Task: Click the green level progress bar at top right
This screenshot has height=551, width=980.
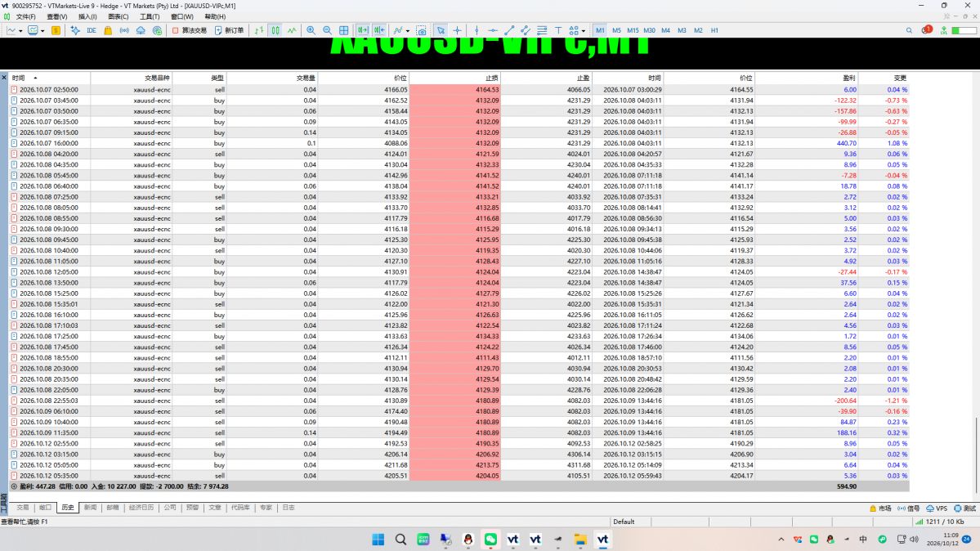Action: (x=963, y=30)
